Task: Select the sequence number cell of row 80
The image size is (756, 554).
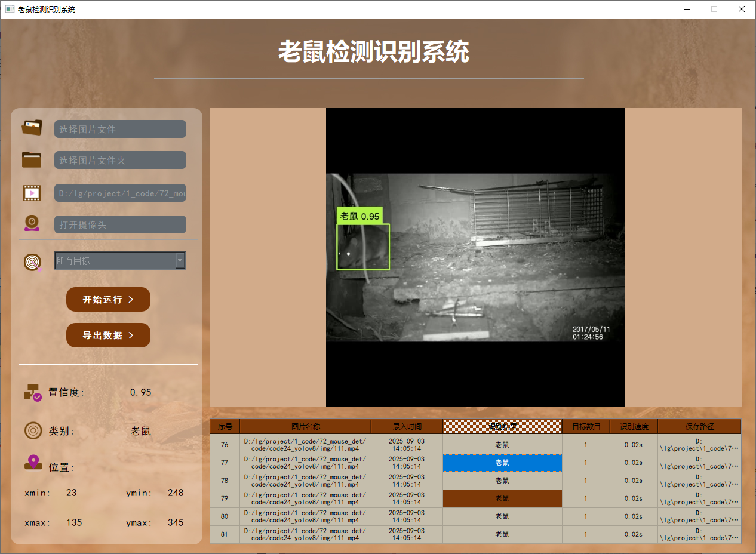Action: pos(225,516)
